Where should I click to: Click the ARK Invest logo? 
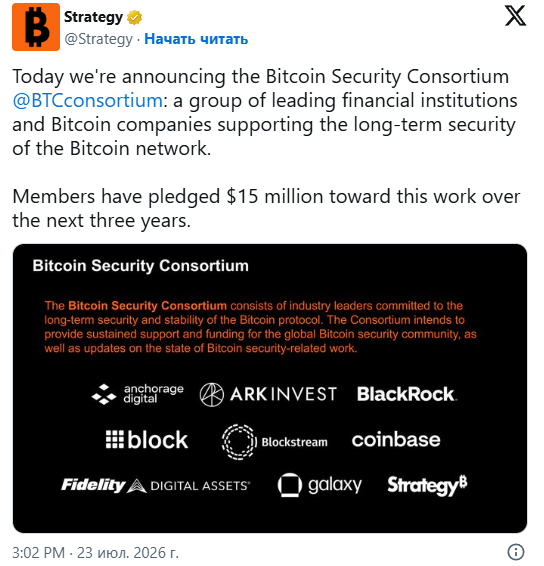pyautogui.click(x=268, y=394)
